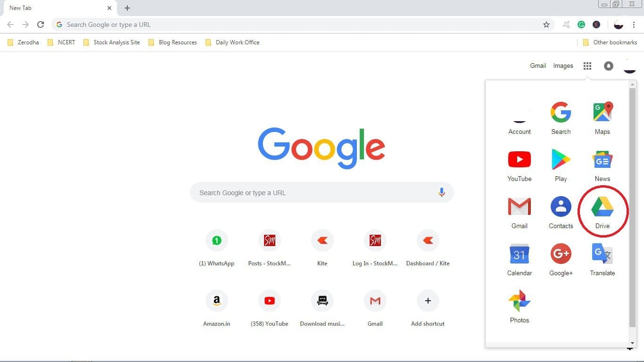The width and height of the screenshot is (644, 362).
Task: Launch YouTube from the apps panel
Action: pos(520,165)
